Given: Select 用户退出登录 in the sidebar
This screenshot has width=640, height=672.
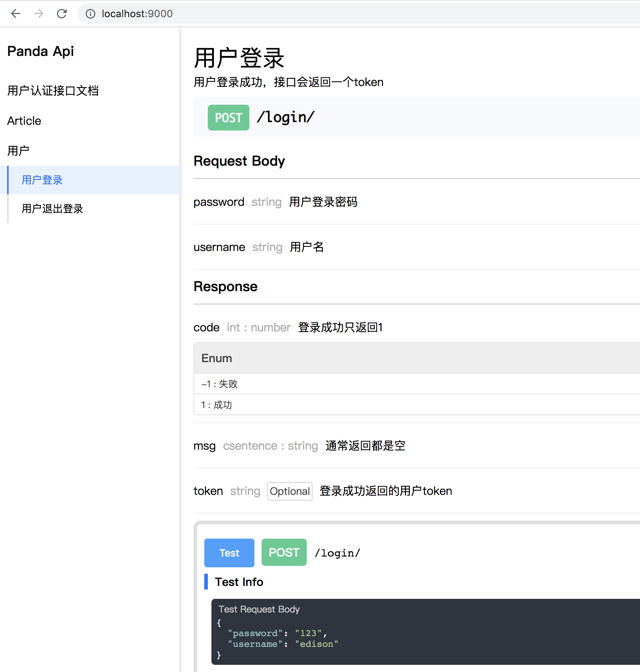Looking at the screenshot, I should [x=52, y=209].
